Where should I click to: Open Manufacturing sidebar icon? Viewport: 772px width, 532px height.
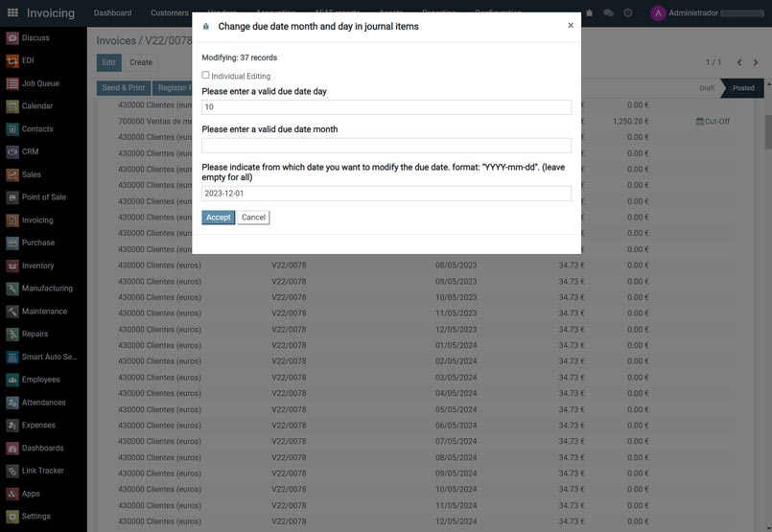pyautogui.click(x=12, y=289)
